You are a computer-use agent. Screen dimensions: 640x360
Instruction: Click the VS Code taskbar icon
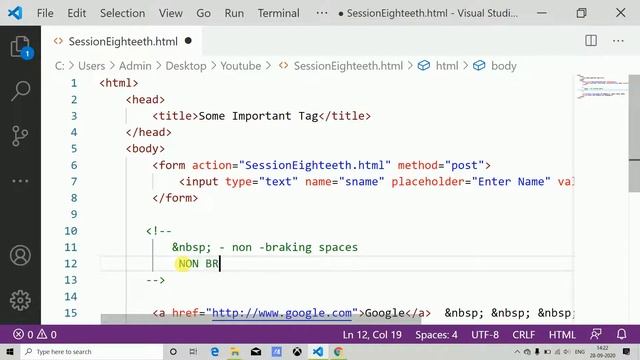(318, 351)
